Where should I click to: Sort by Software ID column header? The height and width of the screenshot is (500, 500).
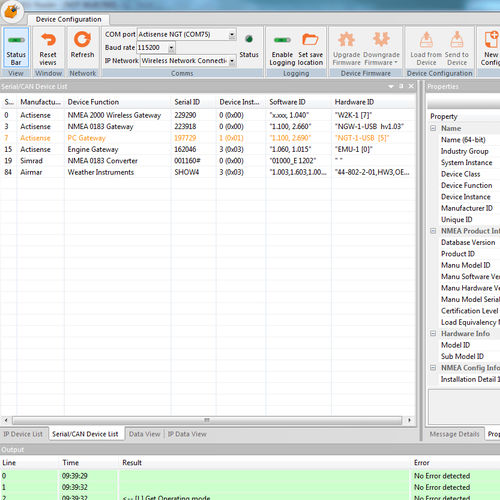(299, 102)
